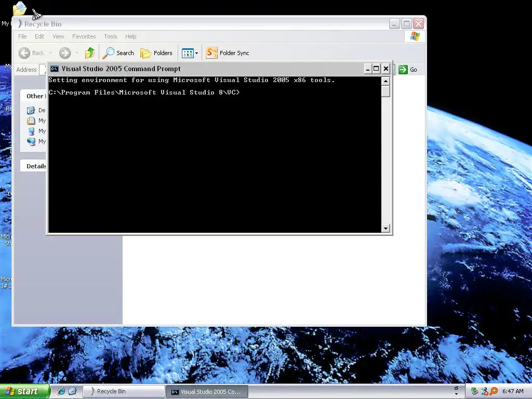The height and width of the screenshot is (399, 532).
Task: Click the Folder Sync toolbar button
Action: click(x=228, y=53)
